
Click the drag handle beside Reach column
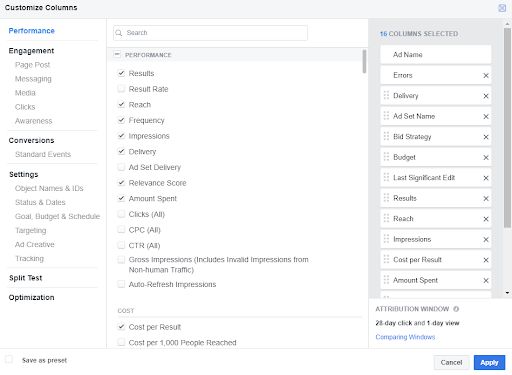[386, 218]
